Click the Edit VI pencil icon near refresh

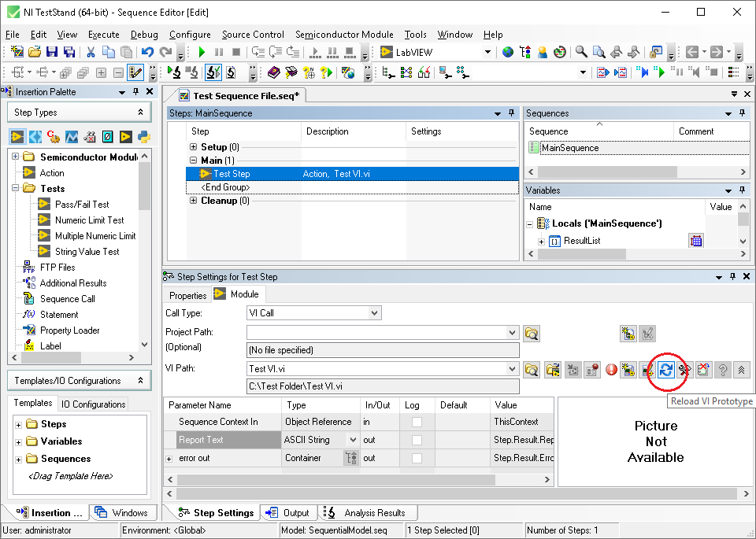tap(648, 370)
